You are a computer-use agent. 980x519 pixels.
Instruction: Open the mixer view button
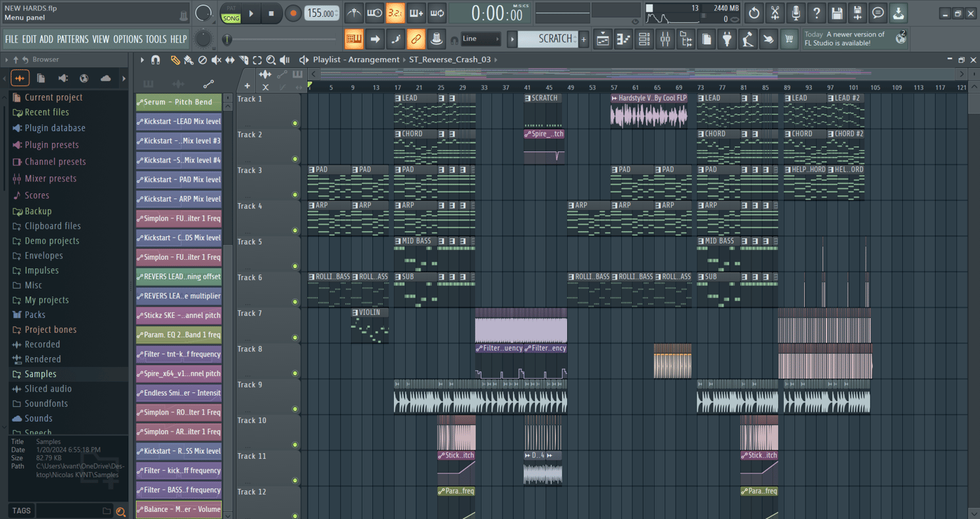tap(665, 39)
